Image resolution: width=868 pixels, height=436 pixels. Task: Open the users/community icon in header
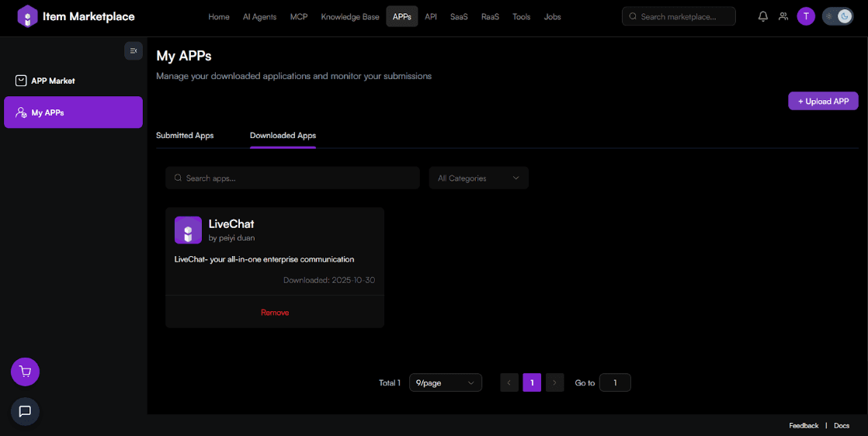point(783,16)
